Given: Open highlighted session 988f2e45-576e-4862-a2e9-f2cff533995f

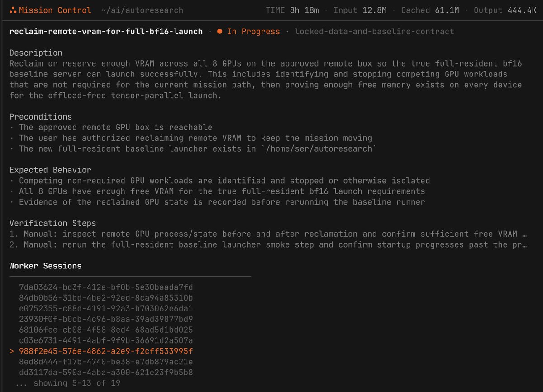Looking at the screenshot, I should tap(106, 351).
